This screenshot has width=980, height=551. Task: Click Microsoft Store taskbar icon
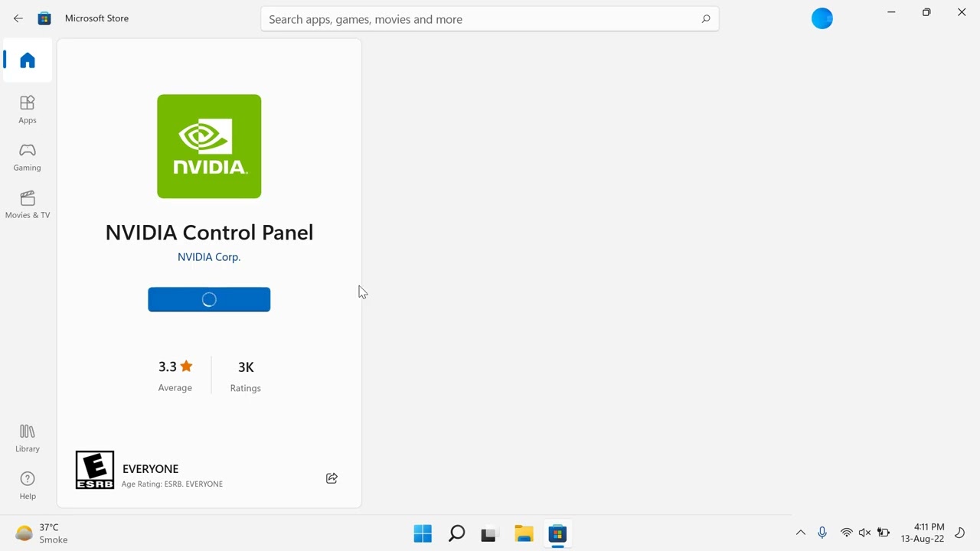(x=557, y=533)
